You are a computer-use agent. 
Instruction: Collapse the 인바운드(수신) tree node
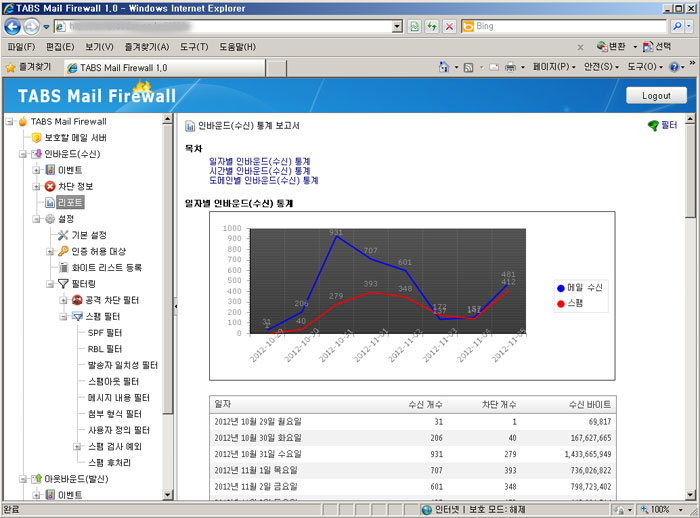point(23,154)
